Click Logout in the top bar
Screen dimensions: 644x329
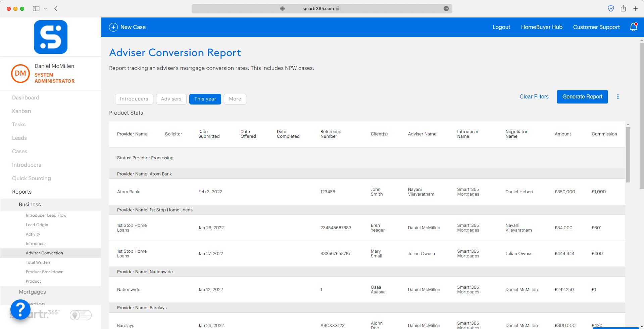[x=501, y=27]
